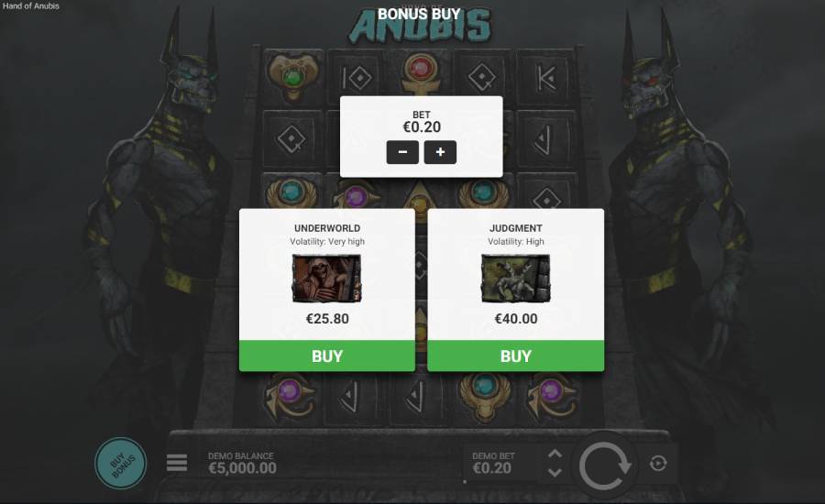Click the €0.20 bet value in panel
Screen dimensions: 825x504
(422, 126)
